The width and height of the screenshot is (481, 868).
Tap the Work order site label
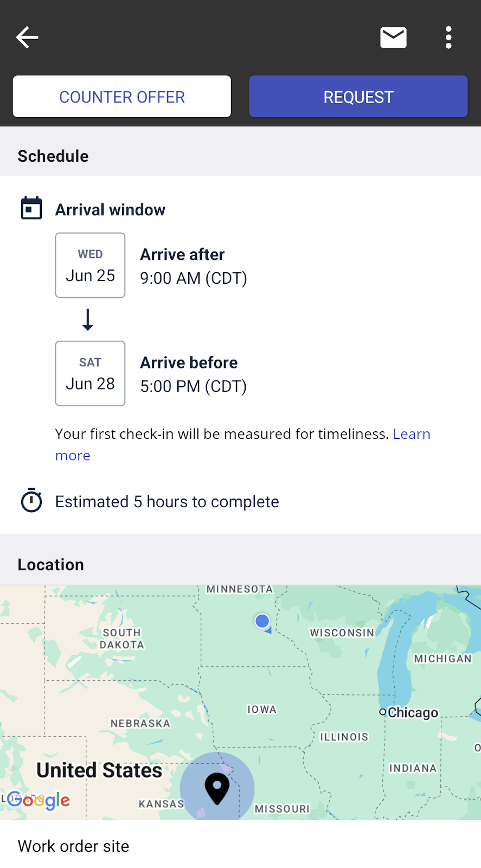pyautogui.click(x=73, y=846)
